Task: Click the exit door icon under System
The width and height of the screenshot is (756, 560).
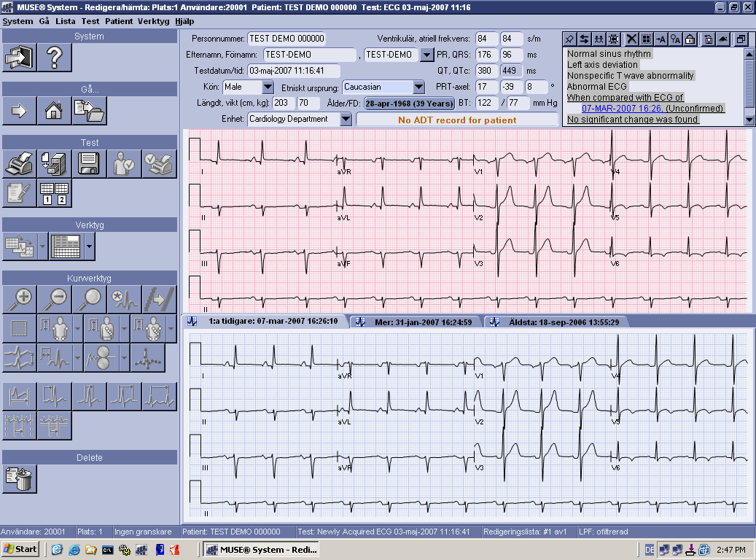Action: [19, 58]
